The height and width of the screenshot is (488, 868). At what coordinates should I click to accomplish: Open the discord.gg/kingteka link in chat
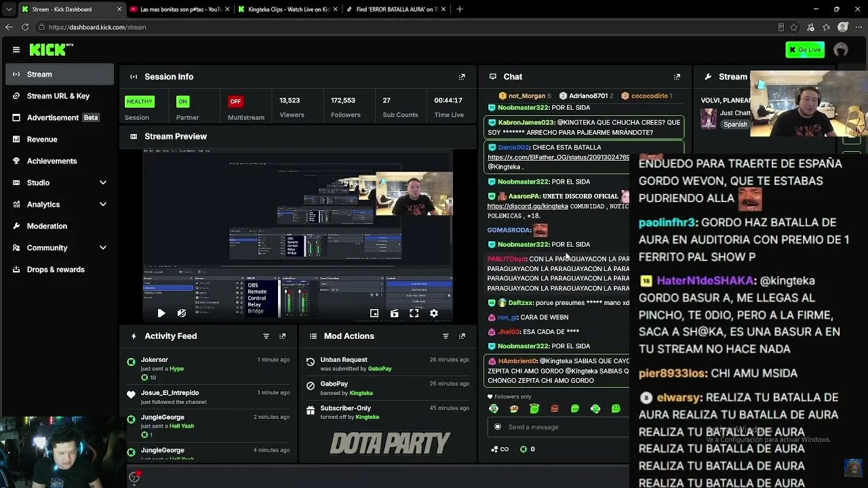coord(528,206)
